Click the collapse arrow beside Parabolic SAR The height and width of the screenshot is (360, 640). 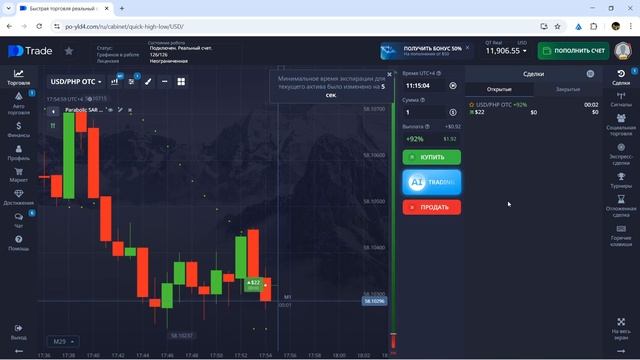click(x=53, y=111)
